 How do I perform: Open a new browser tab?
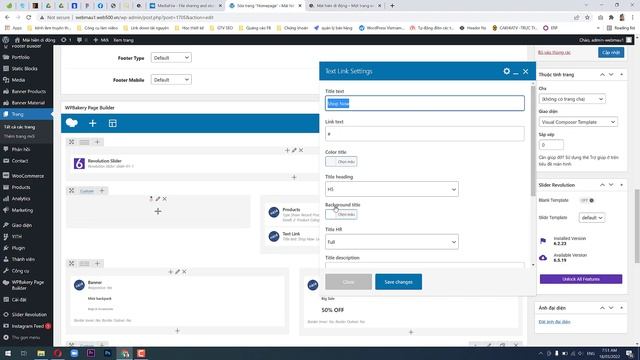tap(392, 6)
